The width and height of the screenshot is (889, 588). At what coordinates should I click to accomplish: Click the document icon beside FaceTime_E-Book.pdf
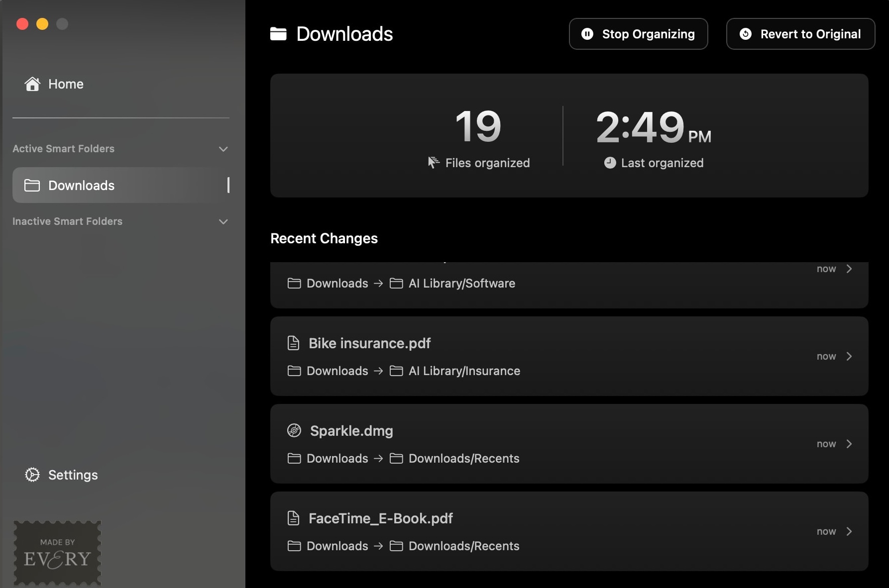click(294, 518)
